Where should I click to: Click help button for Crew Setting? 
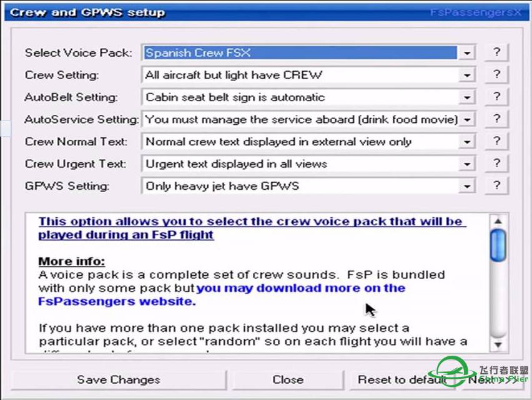[x=496, y=75]
